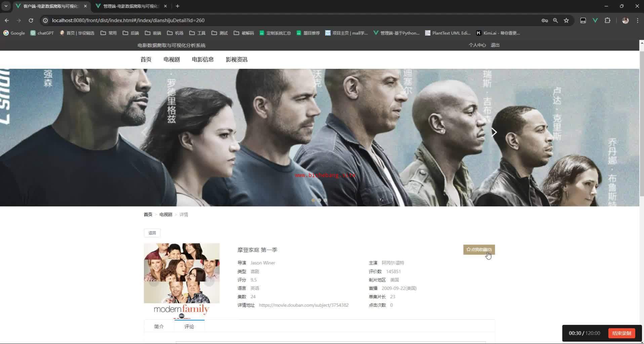Open the 前端 bookmarks folder

(x=153, y=33)
